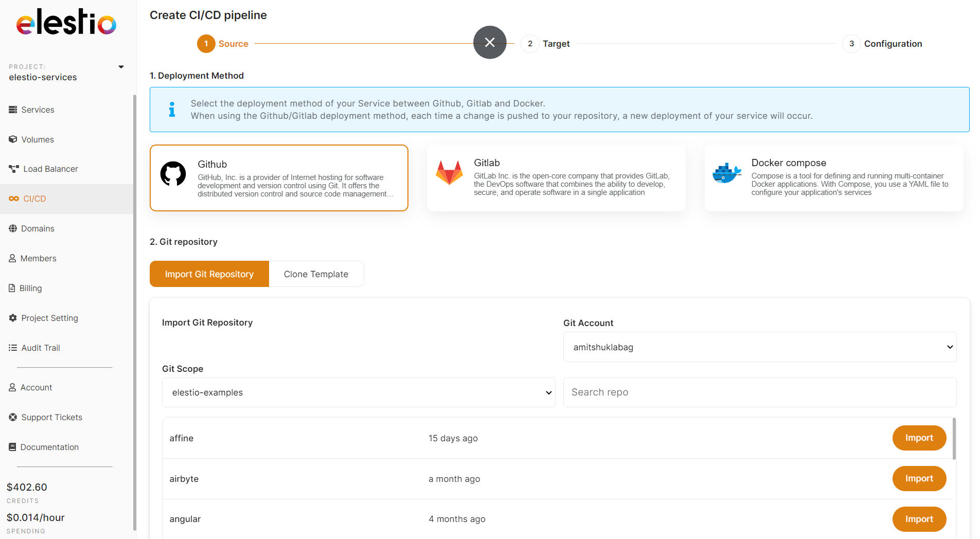This screenshot has width=980, height=539.
Task: Close the pipeline dialog with X button
Action: [490, 42]
